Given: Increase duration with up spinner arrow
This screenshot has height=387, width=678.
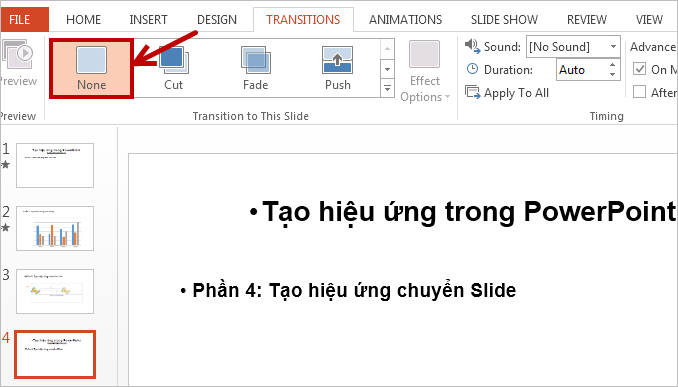Looking at the screenshot, I should click(x=612, y=65).
